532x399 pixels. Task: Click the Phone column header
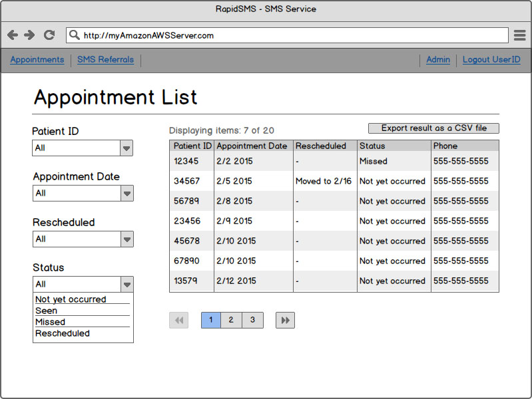point(465,146)
